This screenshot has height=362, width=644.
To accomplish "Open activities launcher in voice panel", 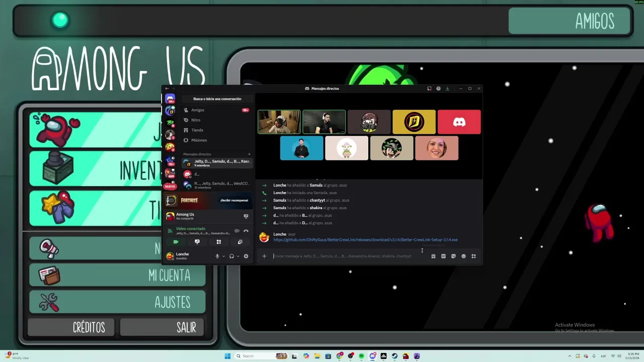I will coord(219,242).
